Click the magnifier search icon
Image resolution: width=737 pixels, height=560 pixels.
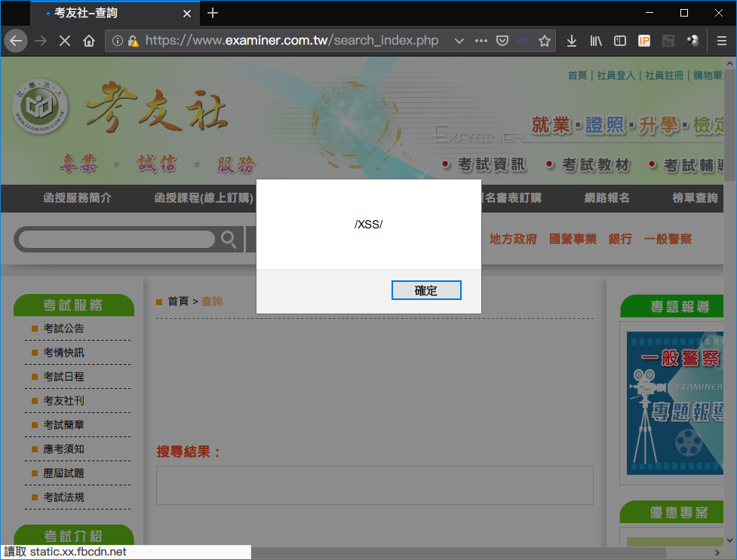point(229,240)
